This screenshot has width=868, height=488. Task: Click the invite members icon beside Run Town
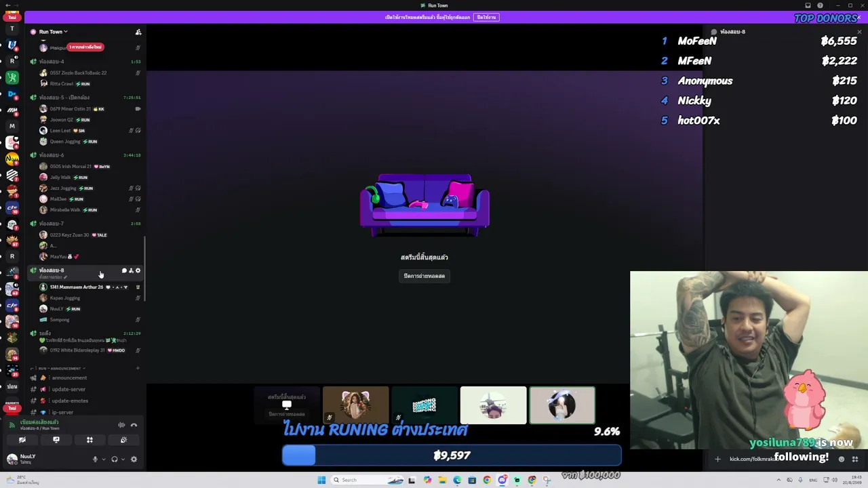pyautogui.click(x=138, y=32)
